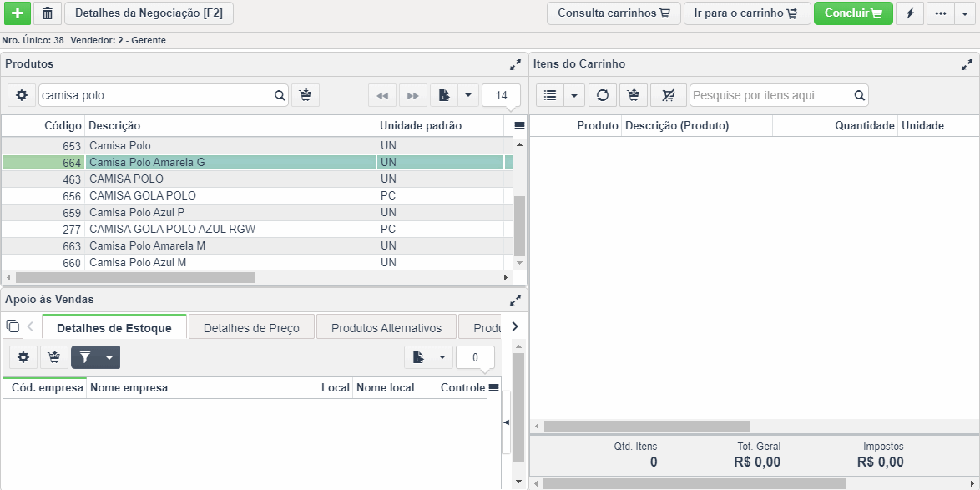Open dropdown arrow beside three dots button
The image size is (980, 490).
click(965, 13)
